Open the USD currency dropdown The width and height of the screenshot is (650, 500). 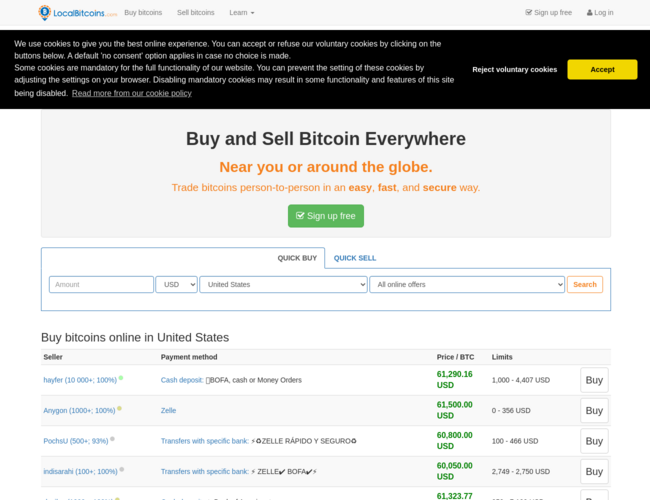tap(176, 284)
